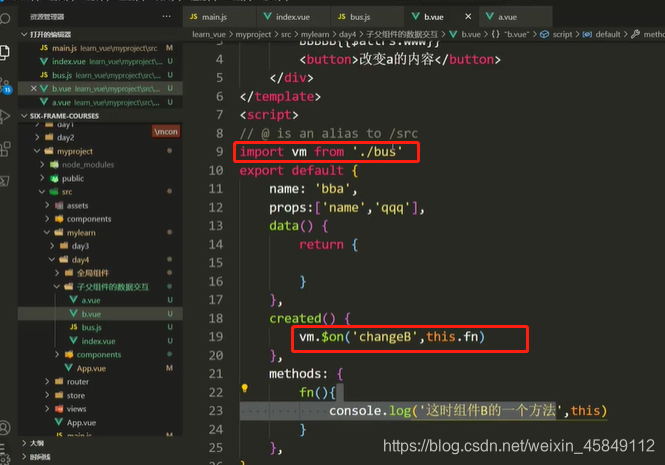Click default in the breadcrumb
Viewport: 665px width, 465px height.
pos(608,34)
